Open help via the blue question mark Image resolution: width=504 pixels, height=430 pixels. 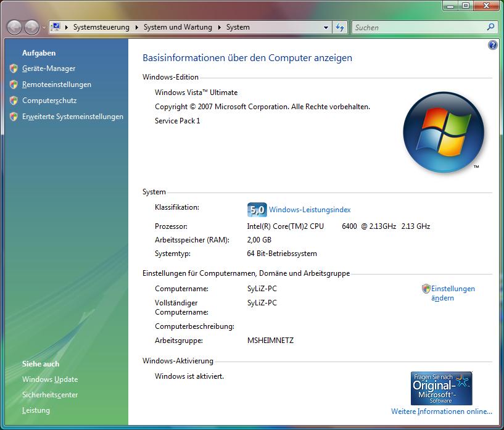492,45
